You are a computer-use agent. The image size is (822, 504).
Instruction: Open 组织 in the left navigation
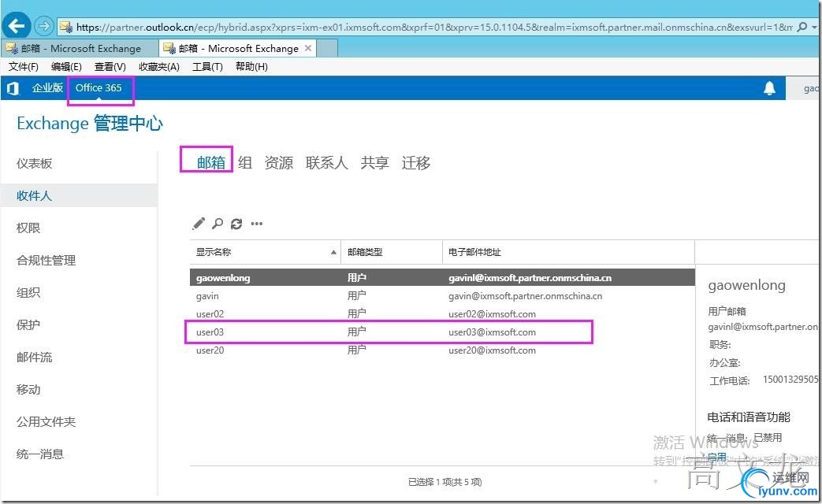click(28, 292)
